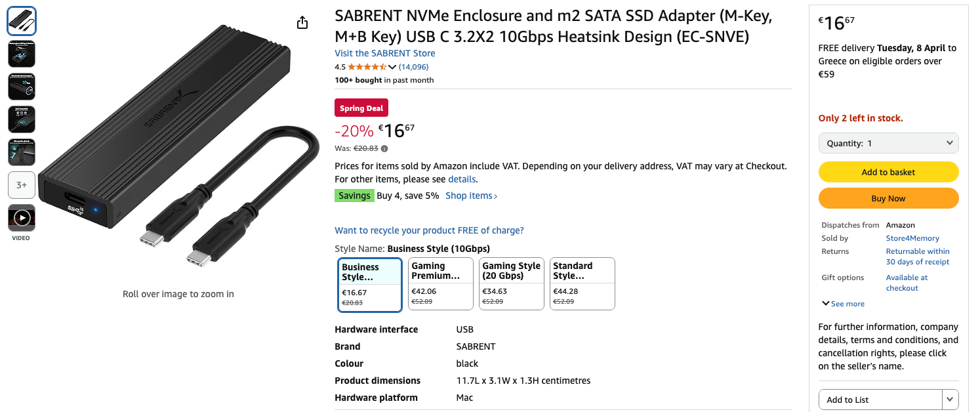Open the rating breakdown chevron beside stars

[392, 67]
